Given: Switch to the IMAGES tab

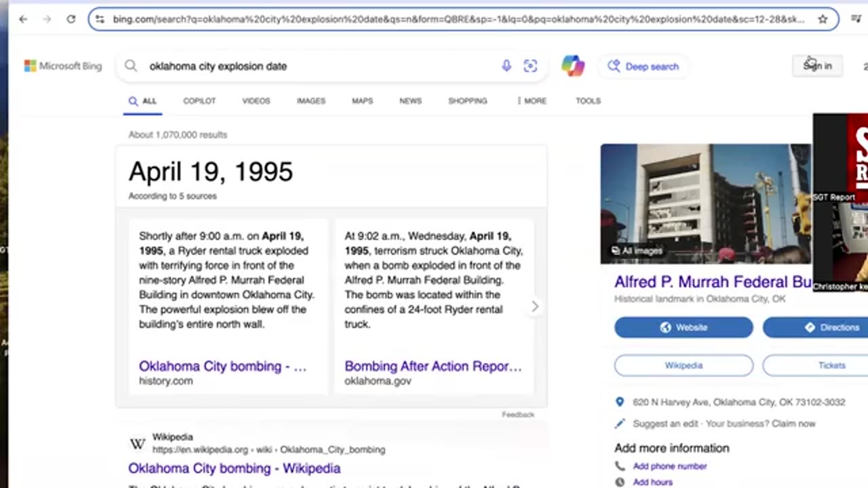Looking at the screenshot, I should (311, 101).
